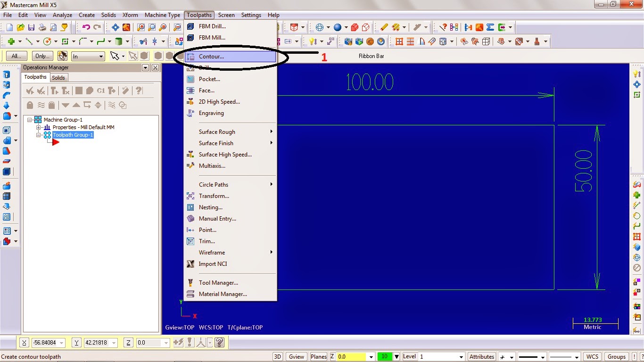Click the Drill toolpath icon in the menu
This screenshot has height=362, width=644.
coord(190,68)
